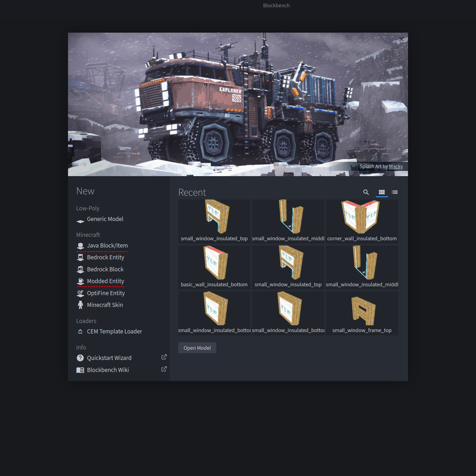Switch to list view layout
Image resolution: width=476 pixels, height=476 pixels.
(x=395, y=192)
